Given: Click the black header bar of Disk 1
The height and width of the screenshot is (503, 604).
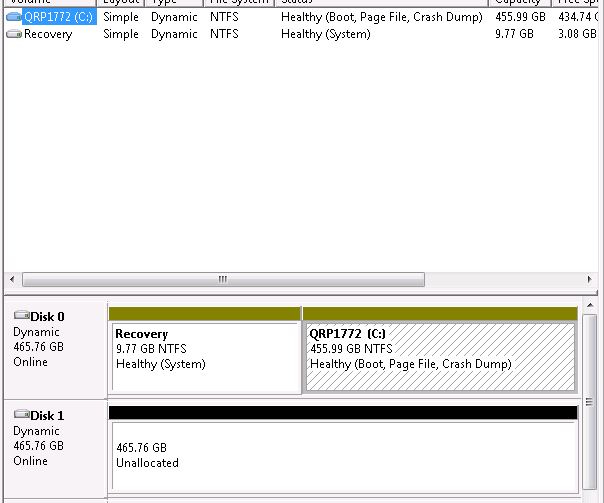Looking at the screenshot, I should 343,412.
